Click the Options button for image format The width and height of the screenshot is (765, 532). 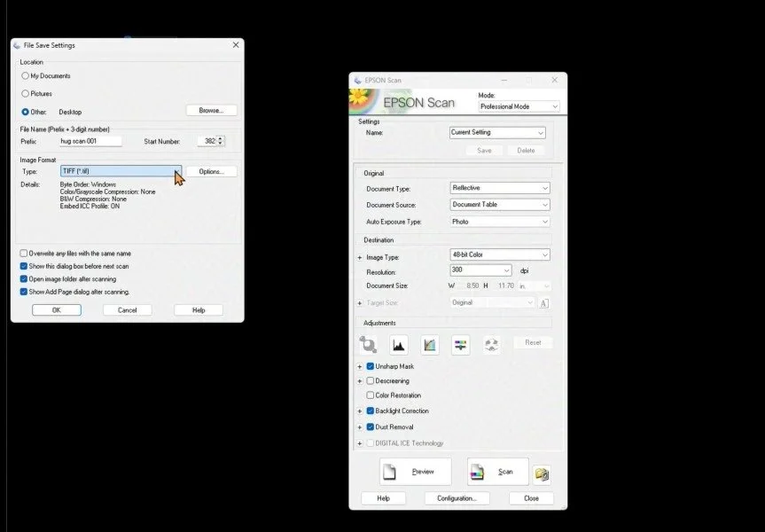(x=211, y=171)
